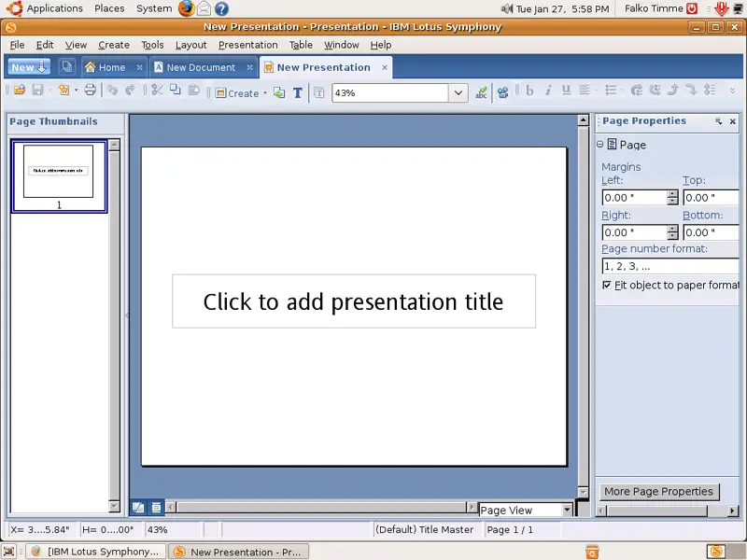Viewport: 747px width, 560px height.
Task: Switch to the New Document tab
Action: pyautogui.click(x=203, y=67)
